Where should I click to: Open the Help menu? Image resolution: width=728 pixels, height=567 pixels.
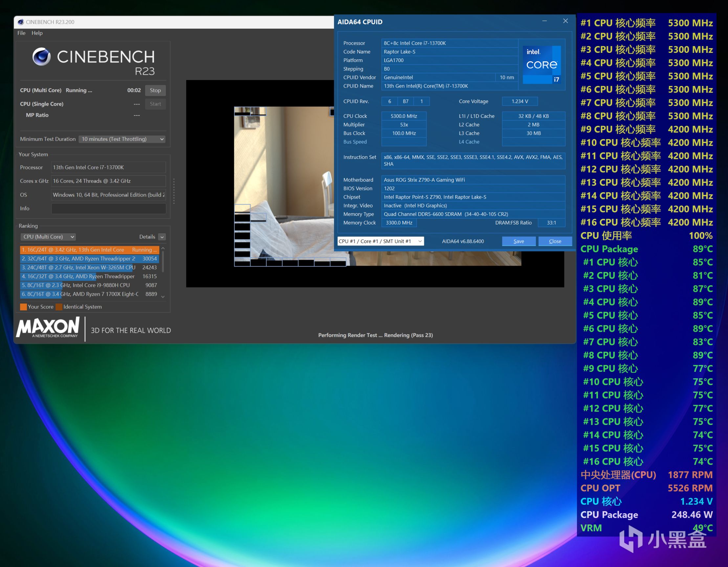(x=37, y=33)
